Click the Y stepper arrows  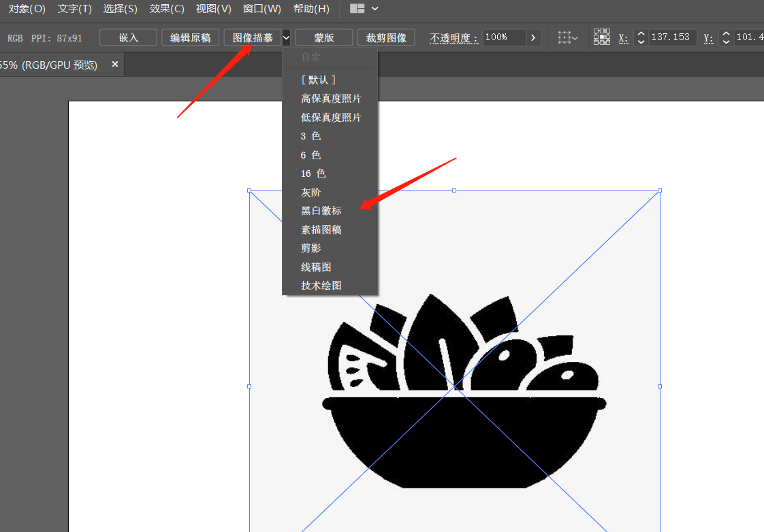click(x=726, y=37)
